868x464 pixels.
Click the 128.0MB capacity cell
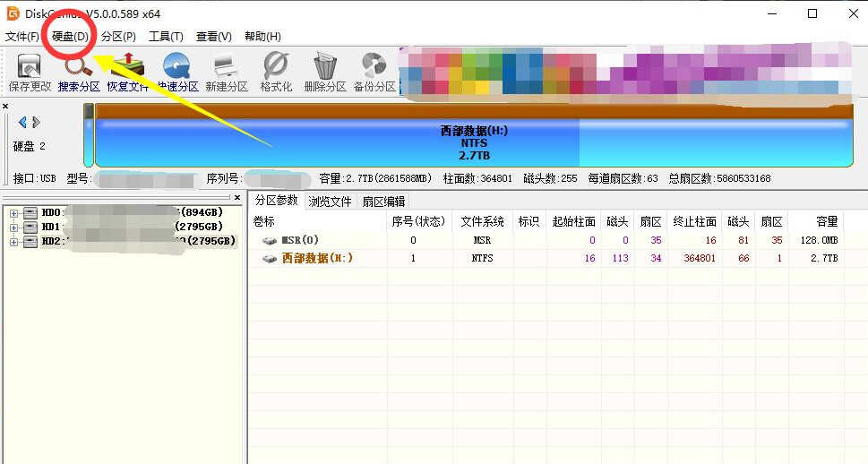tap(819, 240)
